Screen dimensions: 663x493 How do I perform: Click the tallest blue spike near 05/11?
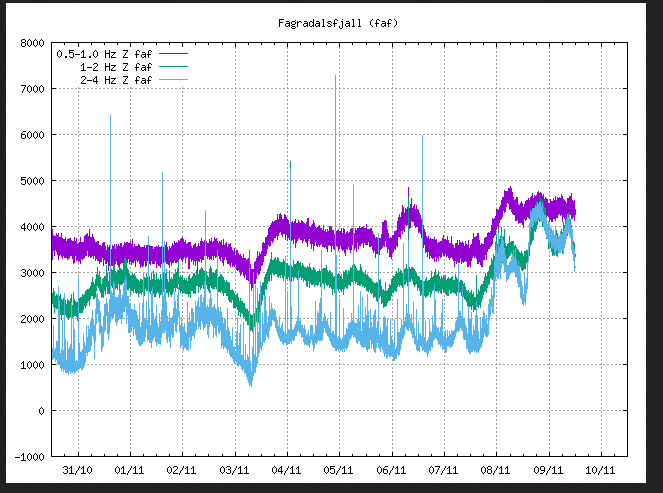(x=336, y=77)
